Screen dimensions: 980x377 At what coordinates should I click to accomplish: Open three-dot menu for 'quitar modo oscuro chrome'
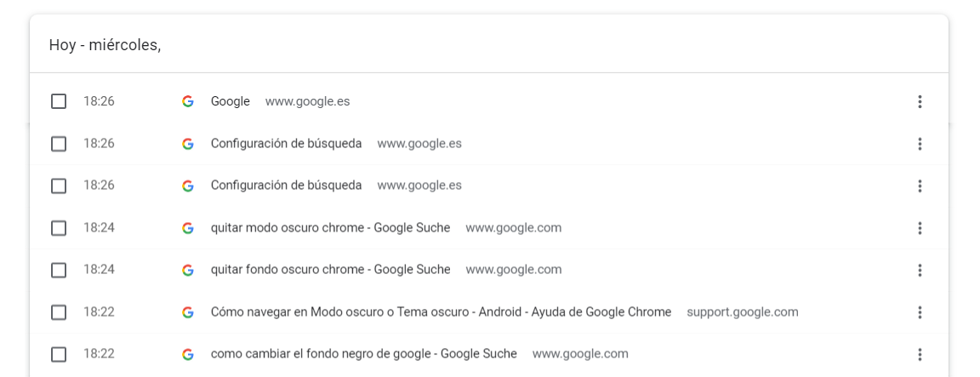[920, 228]
